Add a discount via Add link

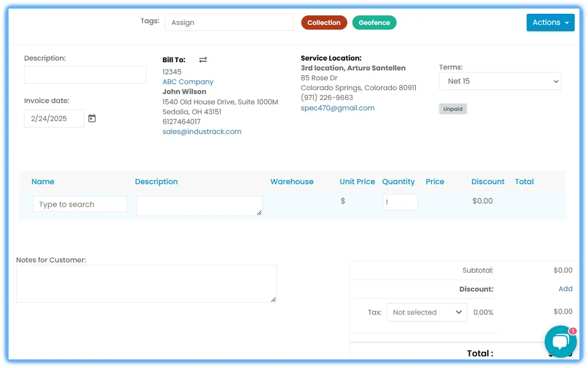(565, 289)
